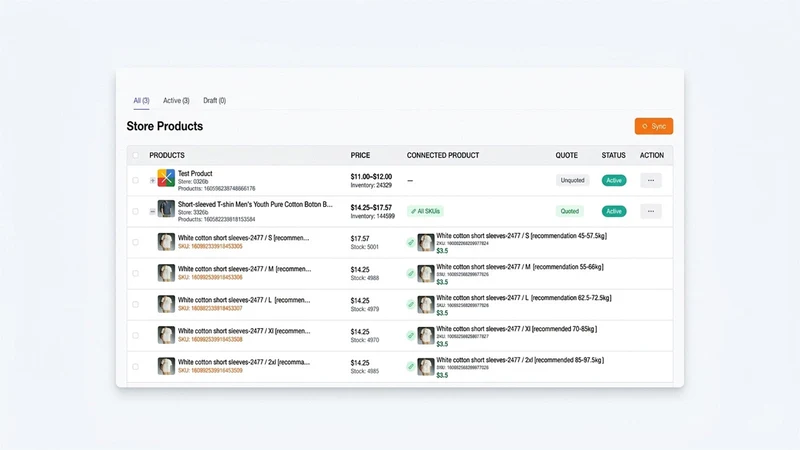The height and width of the screenshot is (450, 800).
Task: Click the Active status on the T-shirt row
Action: point(614,211)
